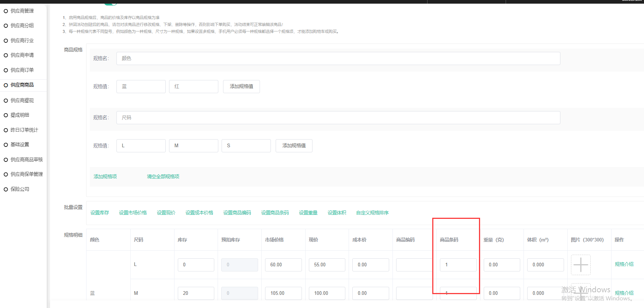The height and width of the screenshot is (308, 644).
Task: Click the image upload plus icon for size L
Action: [580, 265]
